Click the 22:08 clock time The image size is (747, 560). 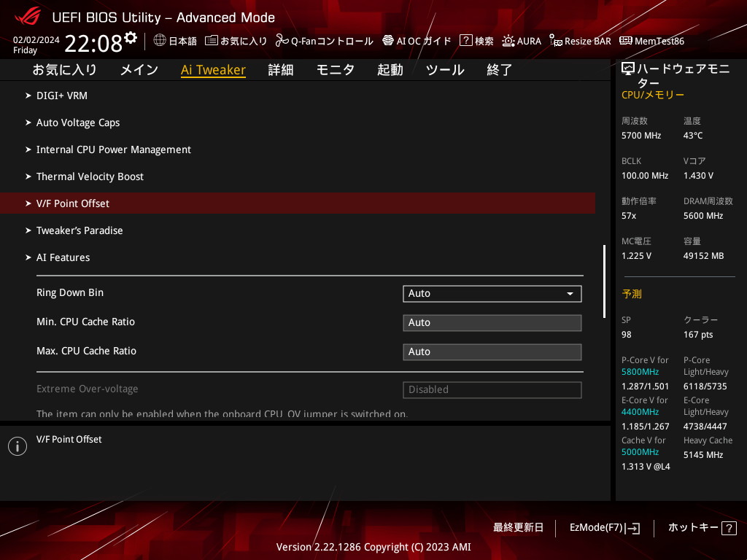(x=93, y=44)
